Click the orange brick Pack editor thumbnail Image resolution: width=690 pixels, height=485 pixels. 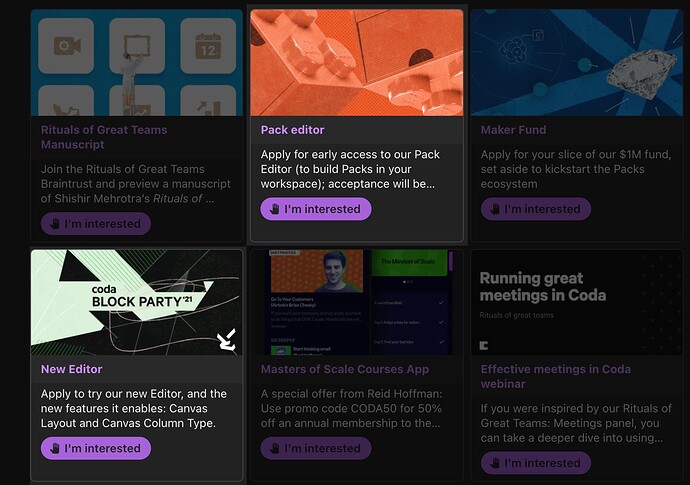tap(357, 63)
